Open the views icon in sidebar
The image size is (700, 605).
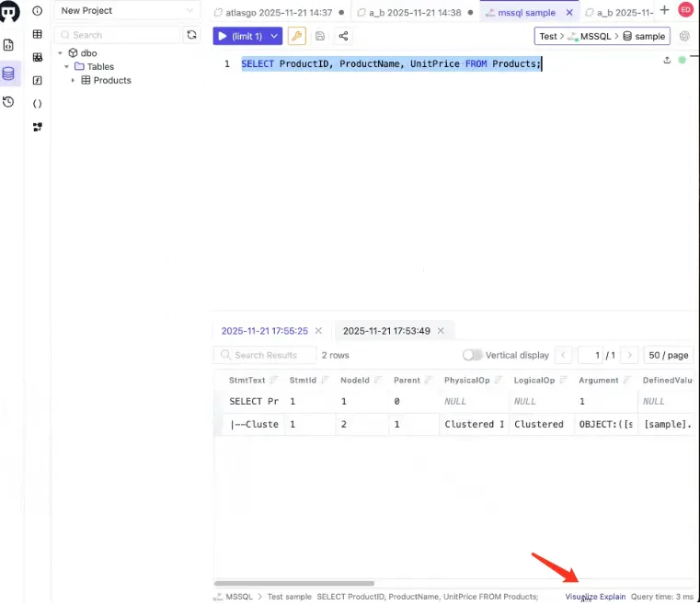[x=38, y=57]
